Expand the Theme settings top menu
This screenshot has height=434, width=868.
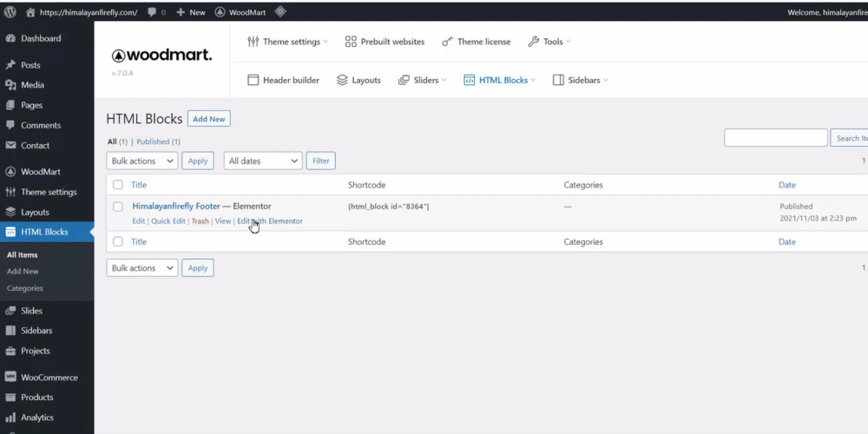click(x=288, y=42)
